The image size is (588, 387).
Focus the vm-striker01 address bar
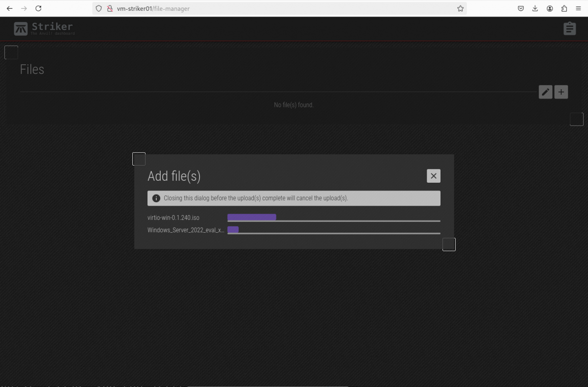(274, 8)
